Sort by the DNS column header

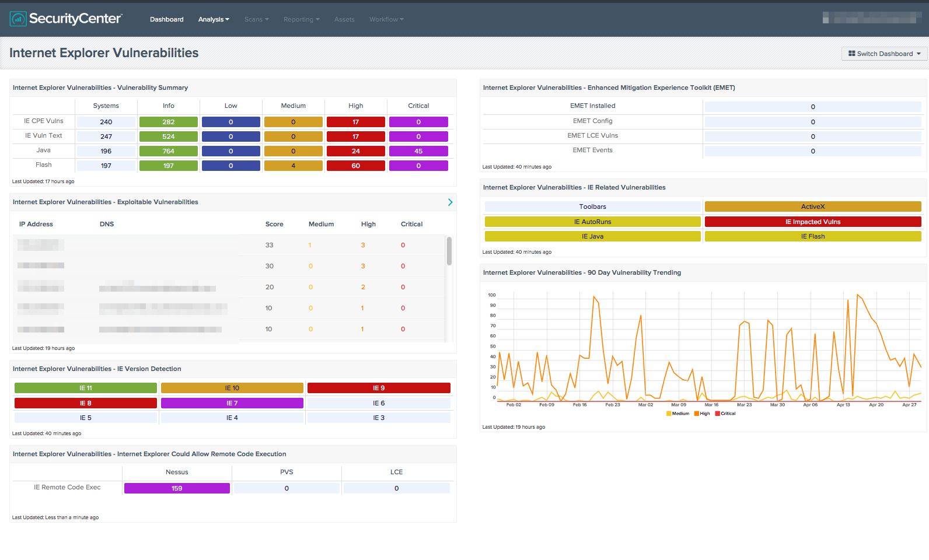(107, 224)
